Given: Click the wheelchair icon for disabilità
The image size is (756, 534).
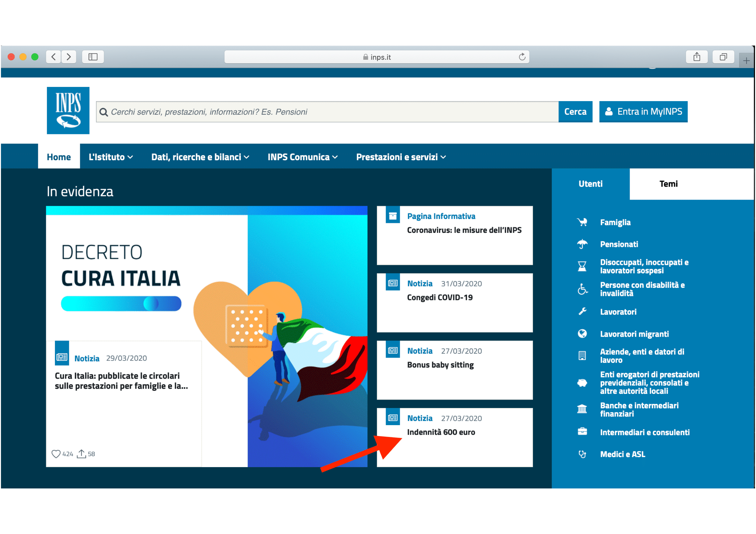Looking at the screenshot, I should (x=582, y=289).
